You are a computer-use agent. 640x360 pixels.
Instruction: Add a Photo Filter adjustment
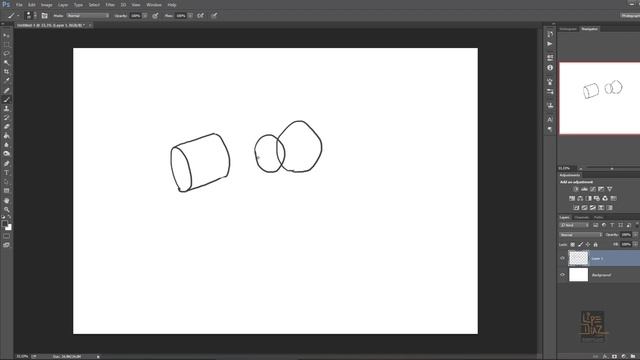(x=597, y=198)
